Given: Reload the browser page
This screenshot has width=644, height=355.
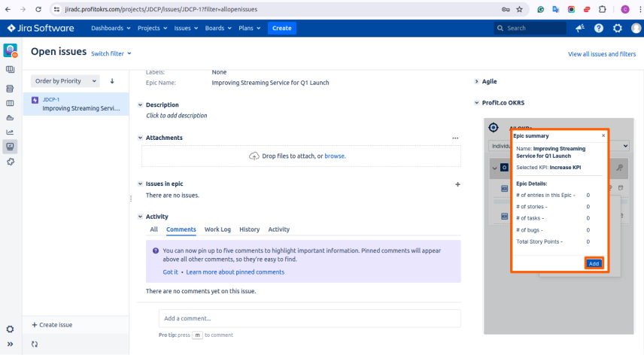Looking at the screenshot, I should 38,9.
